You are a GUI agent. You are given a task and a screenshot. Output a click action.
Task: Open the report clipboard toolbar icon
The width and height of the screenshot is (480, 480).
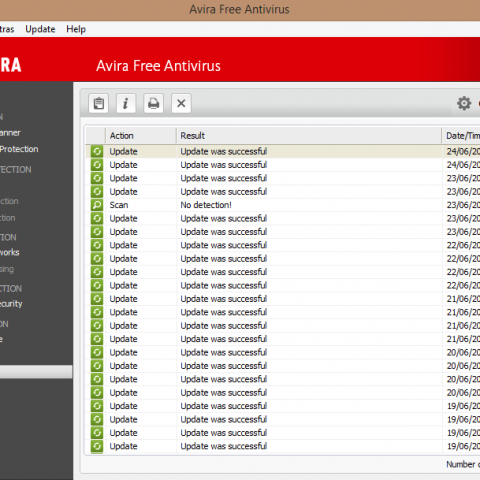tap(98, 103)
